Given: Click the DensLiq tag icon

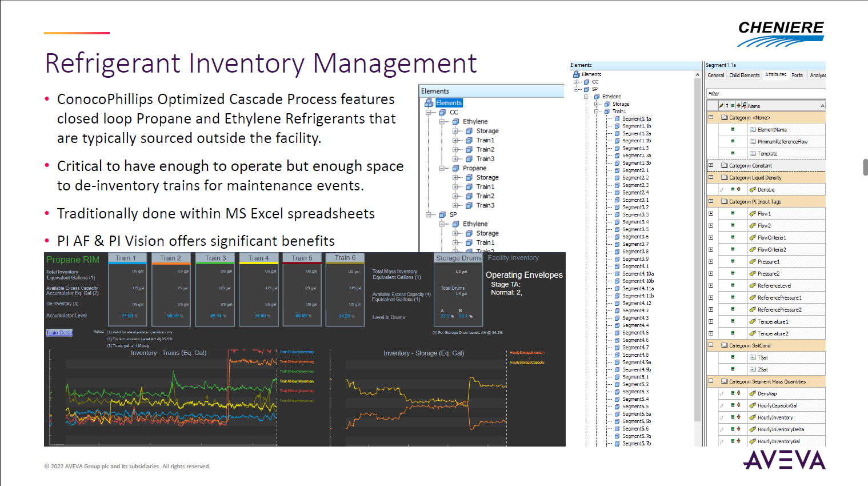Looking at the screenshot, I should [x=753, y=190].
